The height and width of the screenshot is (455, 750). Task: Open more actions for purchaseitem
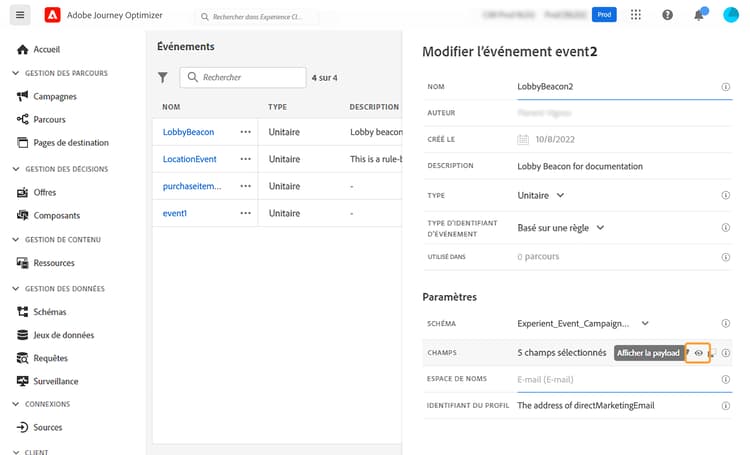coord(245,186)
